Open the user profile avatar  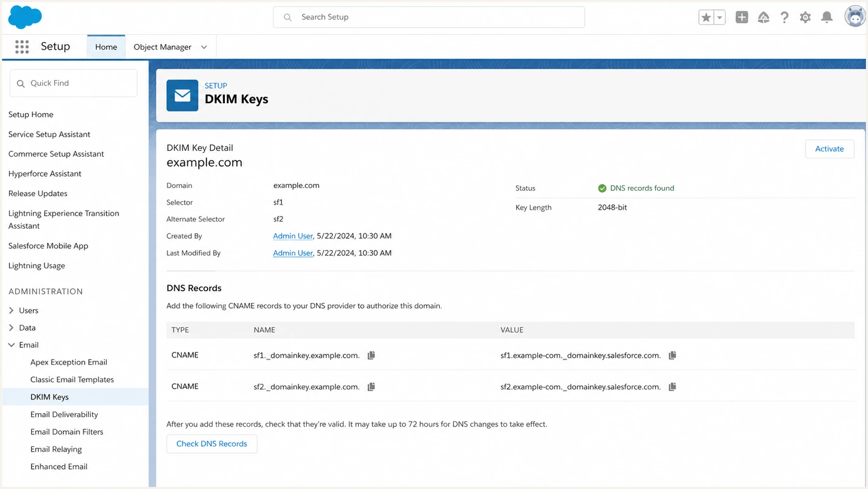click(855, 17)
